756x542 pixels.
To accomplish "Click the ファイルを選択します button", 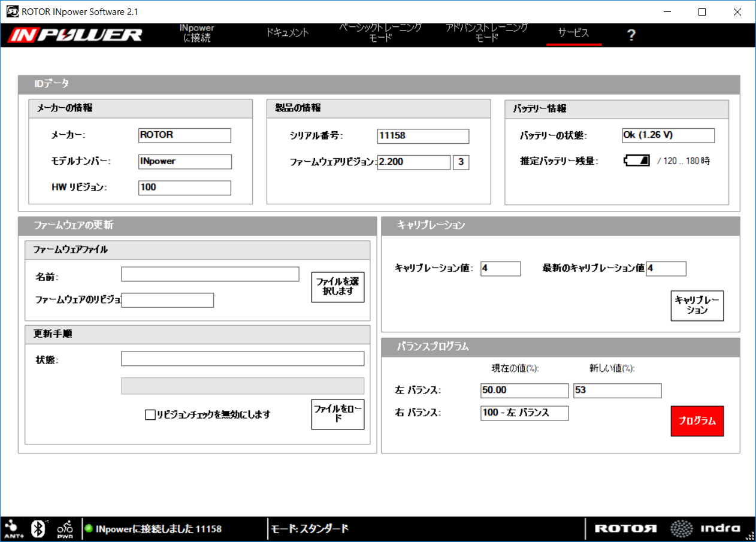I will (338, 287).
